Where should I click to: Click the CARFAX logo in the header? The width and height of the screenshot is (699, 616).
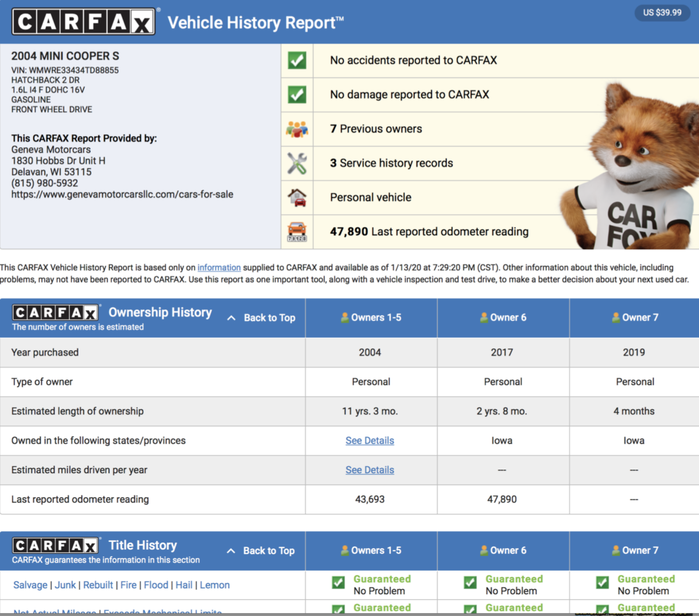click(84, 22)
